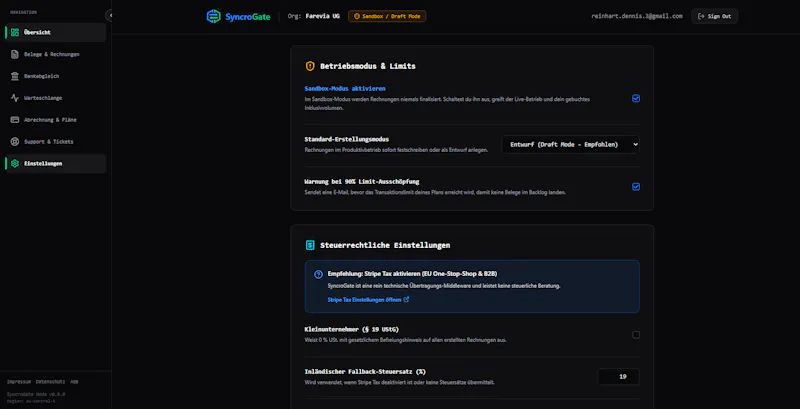Open Übersicht in the sidebar
Viewport: 800px width, 409px height.
point(56,32)
